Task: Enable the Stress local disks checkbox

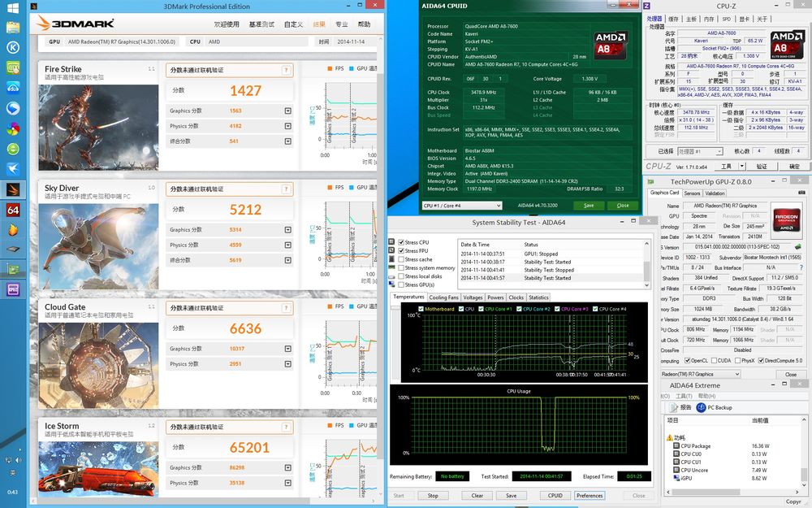Action: pyautogui.click(x=401, y=276)
